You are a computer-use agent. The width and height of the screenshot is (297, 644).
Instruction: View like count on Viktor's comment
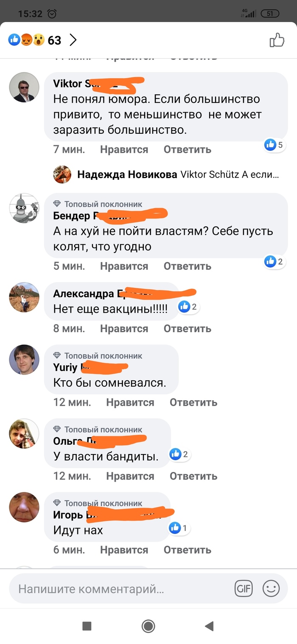pyautogui.click(x=275, y=145)
